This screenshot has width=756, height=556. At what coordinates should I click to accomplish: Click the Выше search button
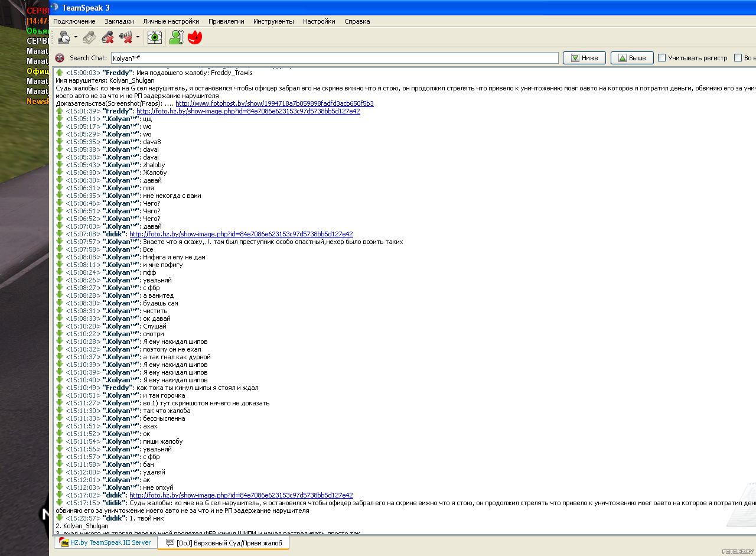pyautogui.click(x=632, y=58)
